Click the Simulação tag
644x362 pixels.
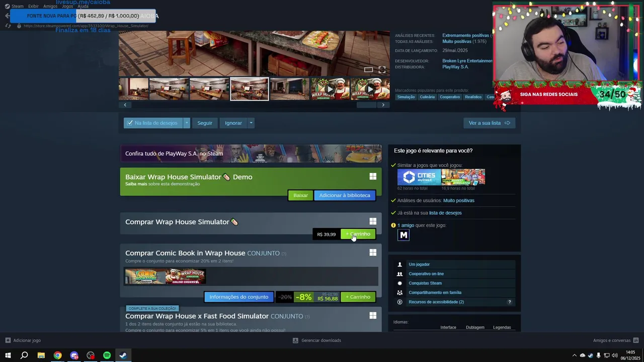(406, 97)
